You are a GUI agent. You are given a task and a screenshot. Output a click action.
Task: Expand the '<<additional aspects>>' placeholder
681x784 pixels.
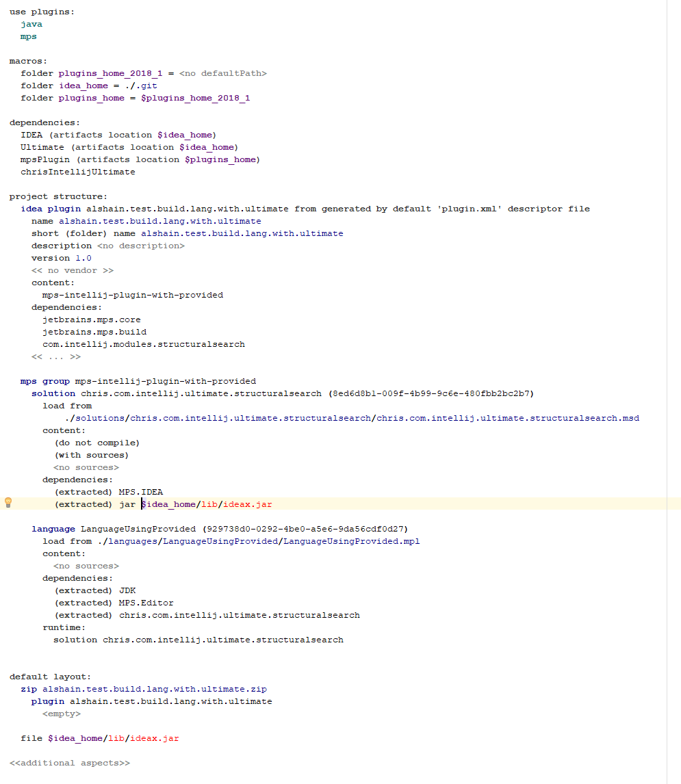click(x=69, y=763)
